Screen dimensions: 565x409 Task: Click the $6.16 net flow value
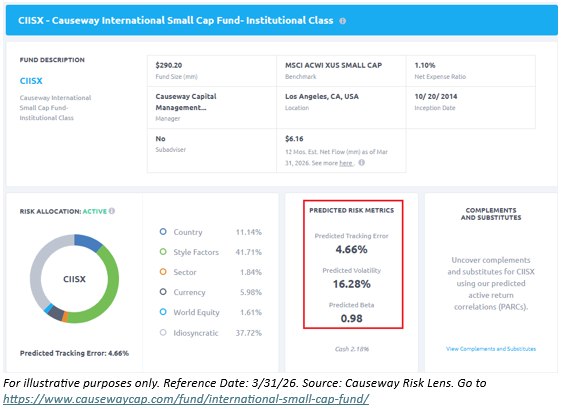click(294, 139)
